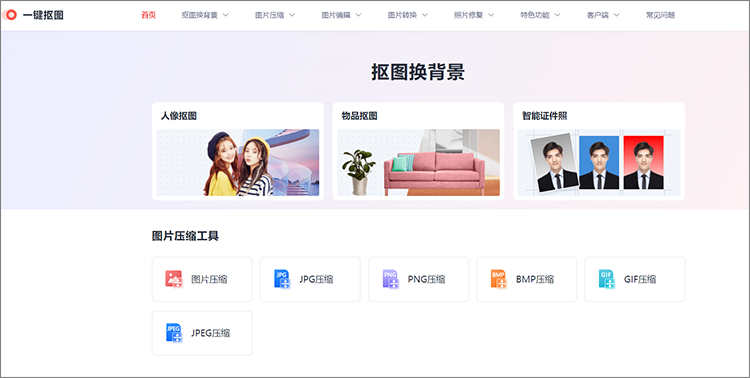Click the PNG压缩 label
The width and height of the screenshot is (750, 378).
tap(426, 279)
